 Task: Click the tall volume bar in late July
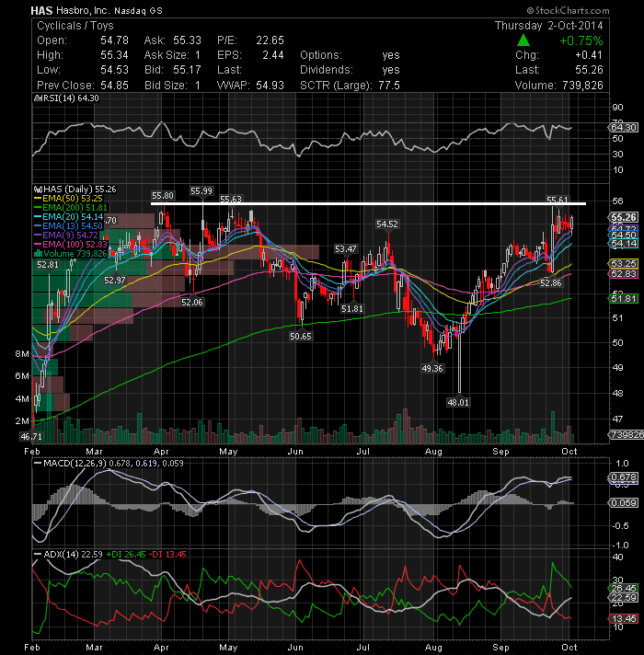point(405,426)
